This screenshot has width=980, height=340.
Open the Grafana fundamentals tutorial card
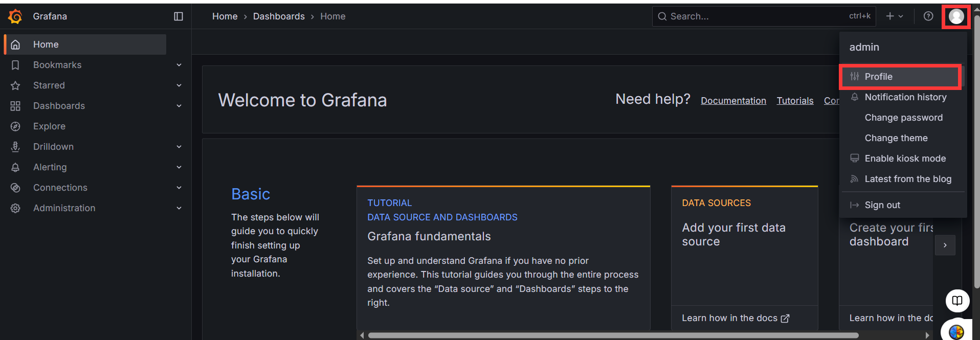503,258
